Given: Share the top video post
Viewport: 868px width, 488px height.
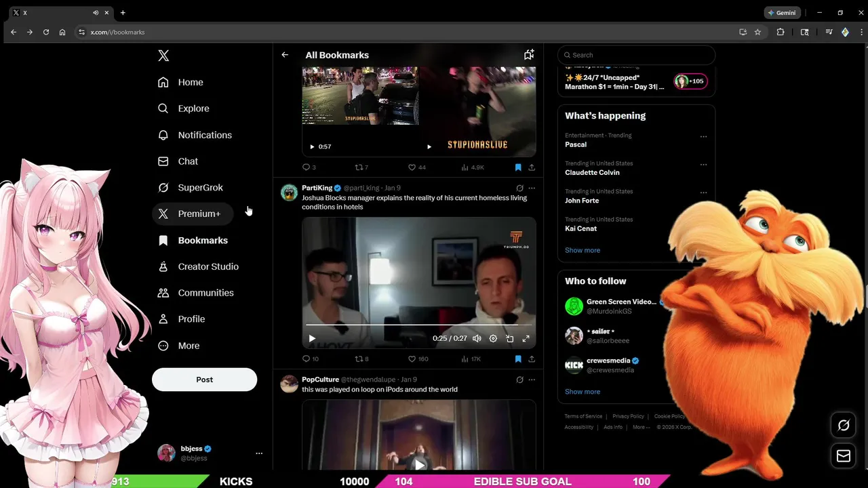Looking at the screenshot, I should click(x=532, y=167).
